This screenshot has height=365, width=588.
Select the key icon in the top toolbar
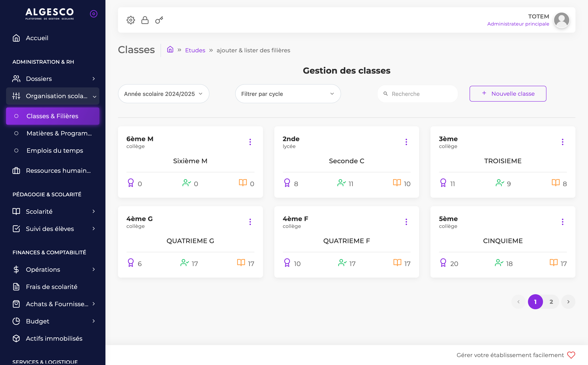pos(159,20)
